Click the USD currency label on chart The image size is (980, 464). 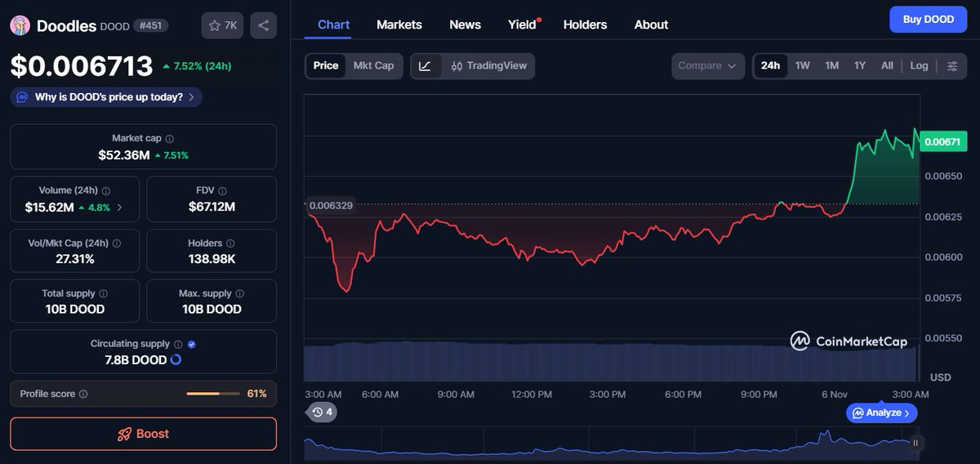pos(940,377)
